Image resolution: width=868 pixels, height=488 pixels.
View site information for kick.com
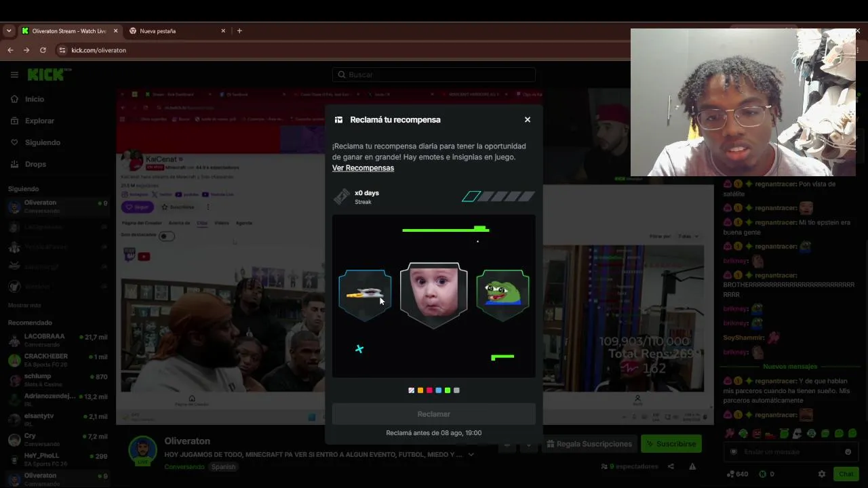coord(62,50)
